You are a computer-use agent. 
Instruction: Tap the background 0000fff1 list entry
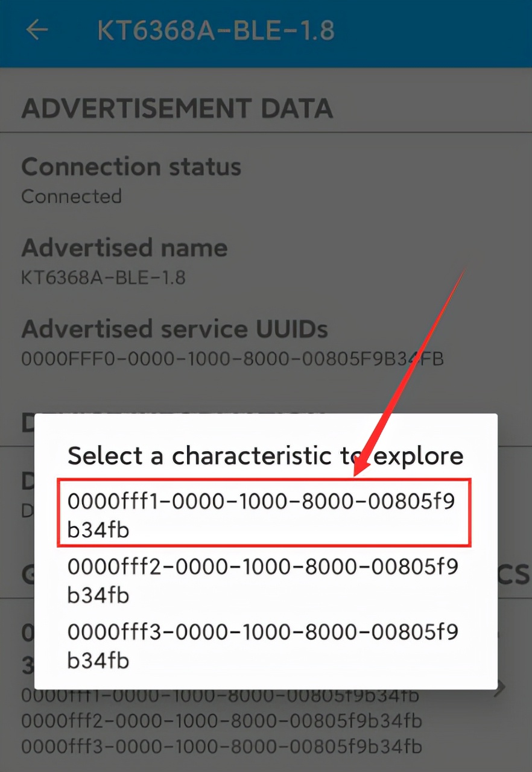click(x=220, y=696)
